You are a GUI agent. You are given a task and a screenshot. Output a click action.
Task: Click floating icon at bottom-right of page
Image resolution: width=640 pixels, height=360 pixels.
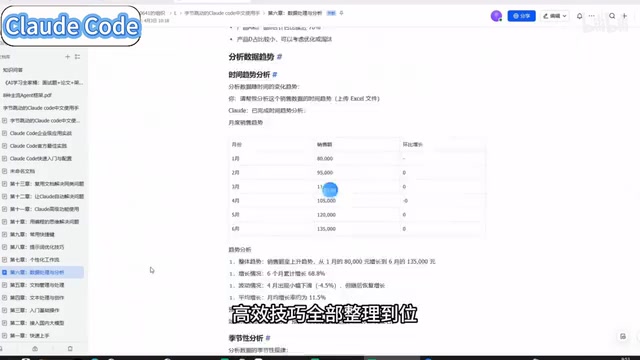tap(623, 336)
